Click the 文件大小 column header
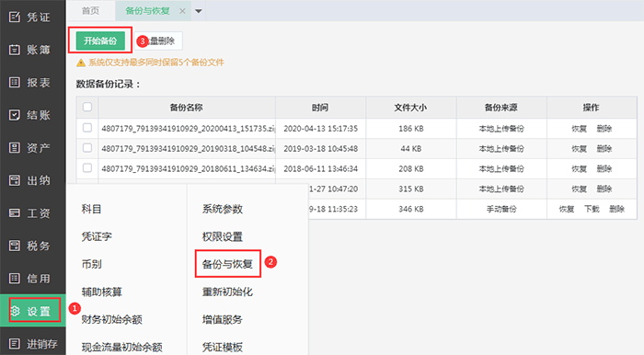 (x=410, y=108)
